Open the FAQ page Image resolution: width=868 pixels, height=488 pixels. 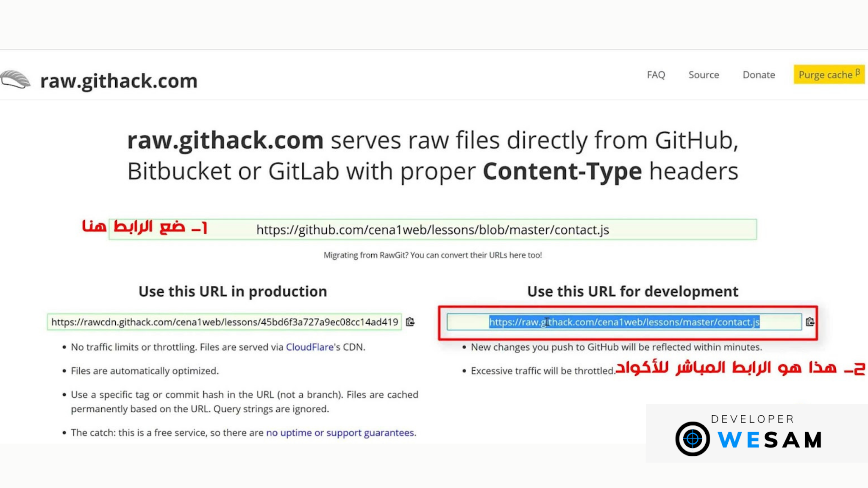pos(656,75)
